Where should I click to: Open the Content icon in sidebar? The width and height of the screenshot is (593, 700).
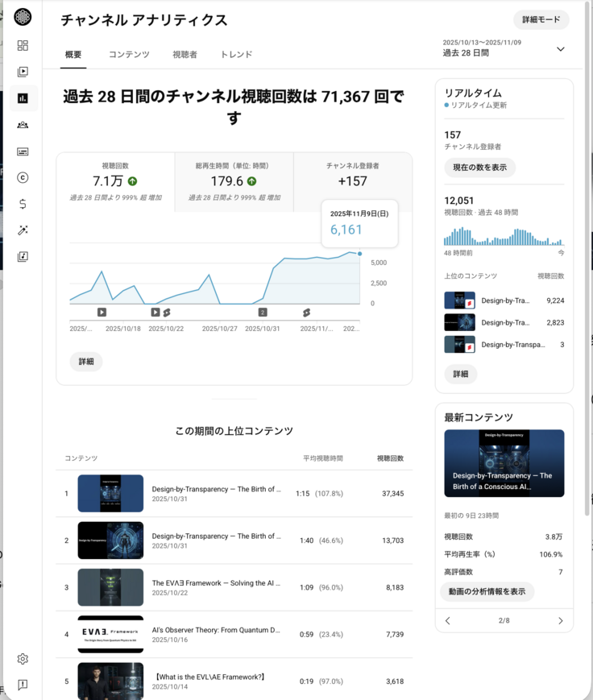(x=23, y=72)
